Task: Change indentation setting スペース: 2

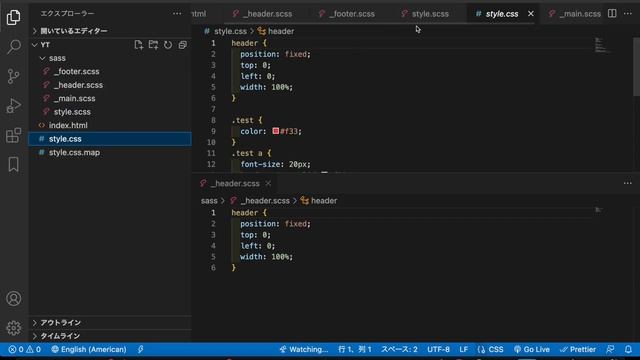Action: point(399,349)
